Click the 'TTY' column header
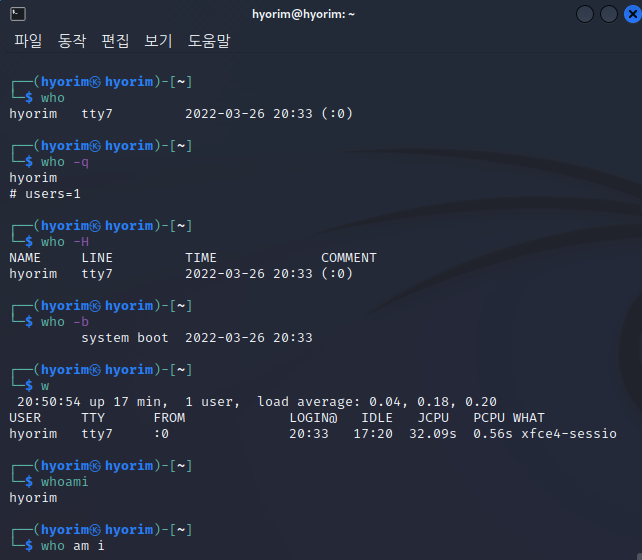This screenshot has height=560, width=642. 93,418
